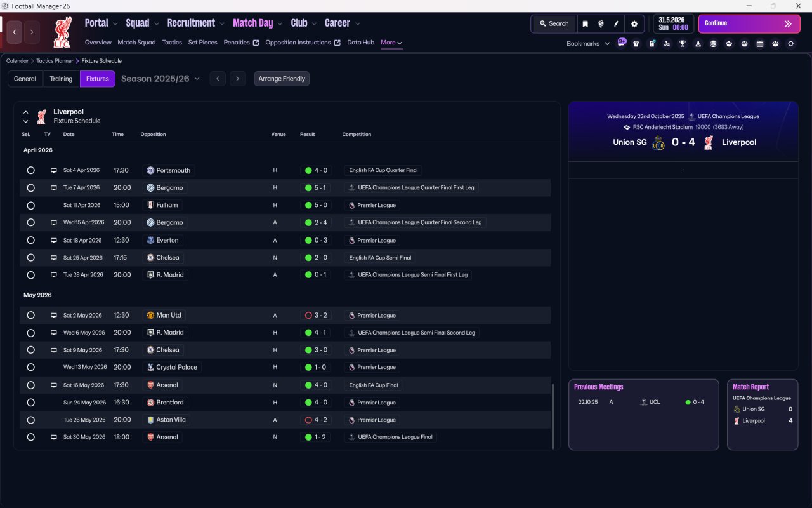Click the fixture list vertical scrollbar

click(x=553, y=416)
